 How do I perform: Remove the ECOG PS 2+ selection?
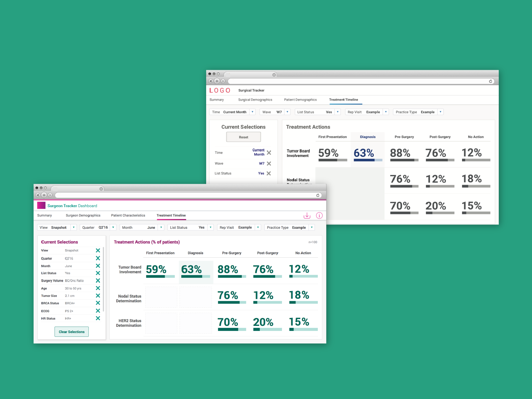[98, 311]
